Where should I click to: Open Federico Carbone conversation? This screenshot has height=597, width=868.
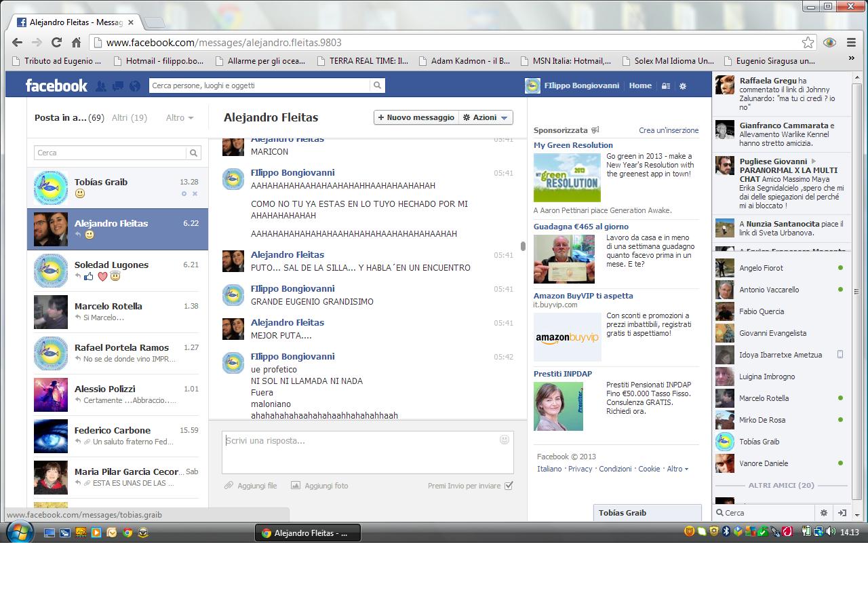click(117, 436)
